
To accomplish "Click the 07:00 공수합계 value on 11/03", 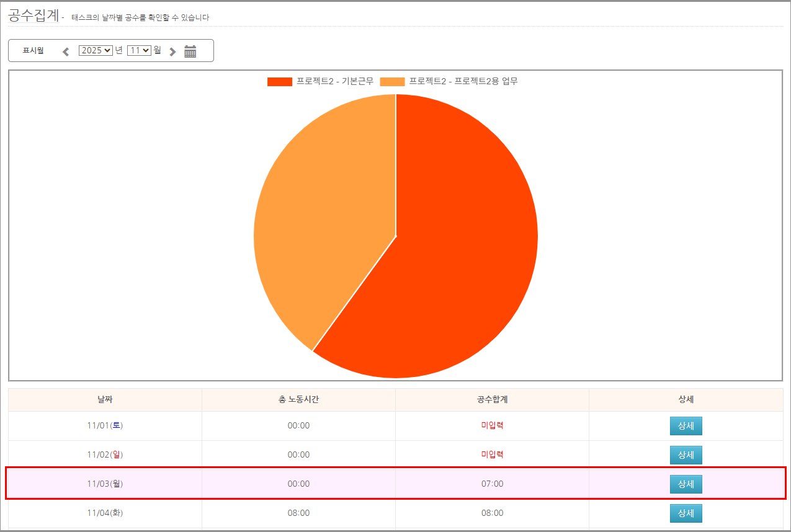I will pos(492,484).
